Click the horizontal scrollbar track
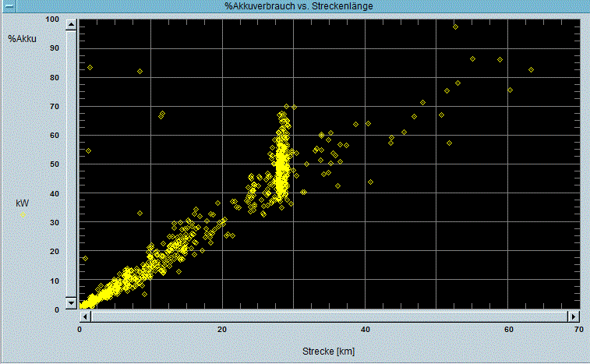 coord(329,316)
